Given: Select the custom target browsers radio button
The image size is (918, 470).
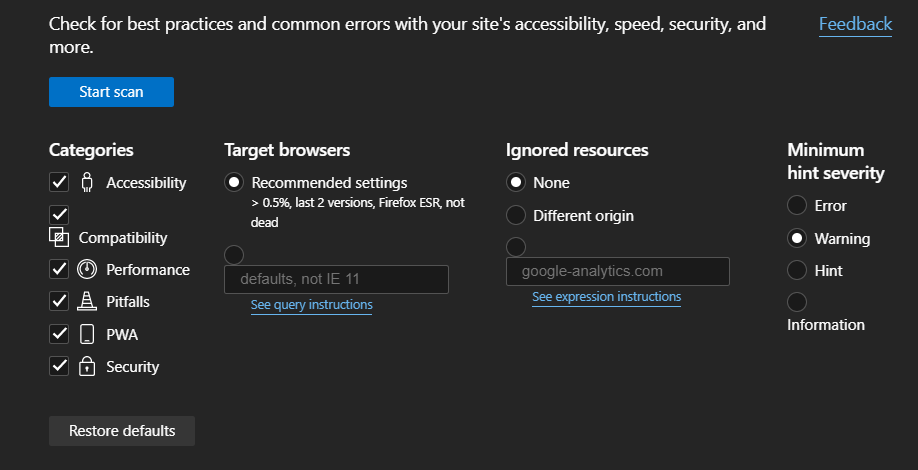Looking at the screenshot, I should 234,255.
